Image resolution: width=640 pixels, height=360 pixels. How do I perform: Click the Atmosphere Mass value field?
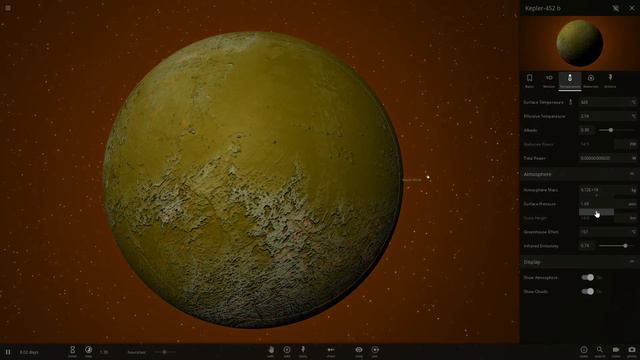pos(604,190)
